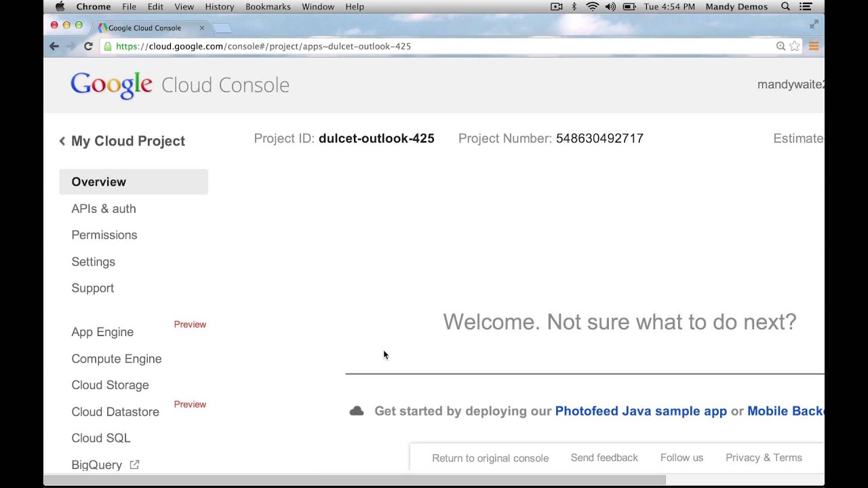Click Send feedback in the footer
868x488 pixels.
pyautogui.click(x=604, y=457)
